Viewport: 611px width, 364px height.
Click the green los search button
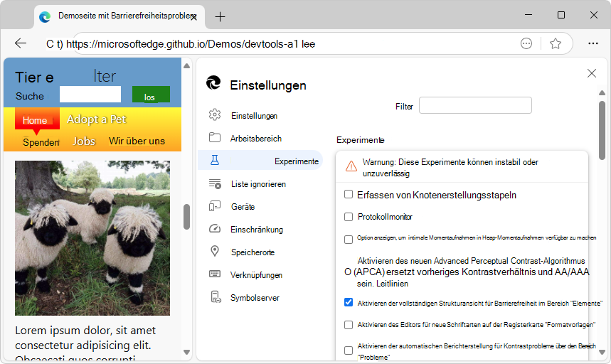150,96
